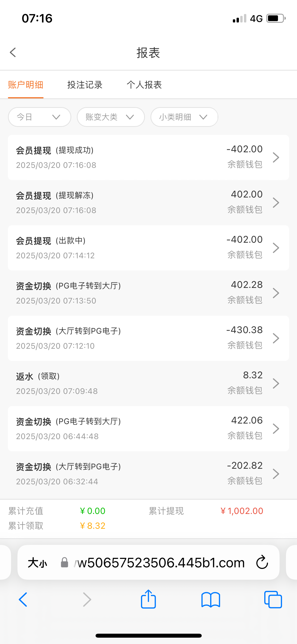Show open tabs via the tabs icon
The width and height of the screenshot is (297, 644).
(x=273, y=599)
